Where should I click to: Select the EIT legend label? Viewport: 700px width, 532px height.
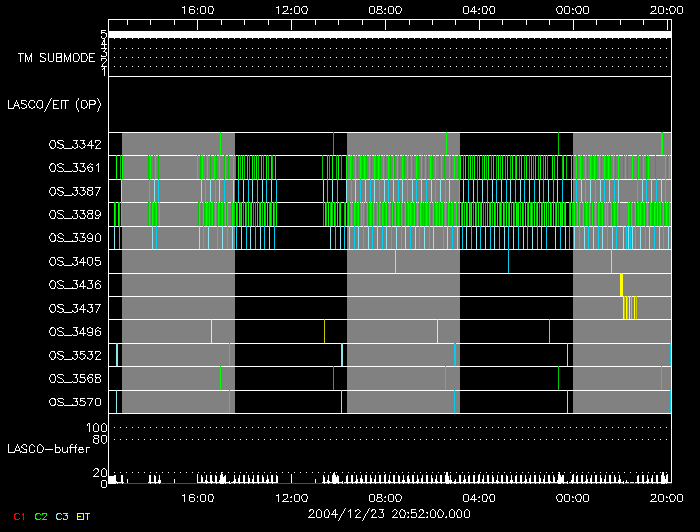click(x=83, y=516)
